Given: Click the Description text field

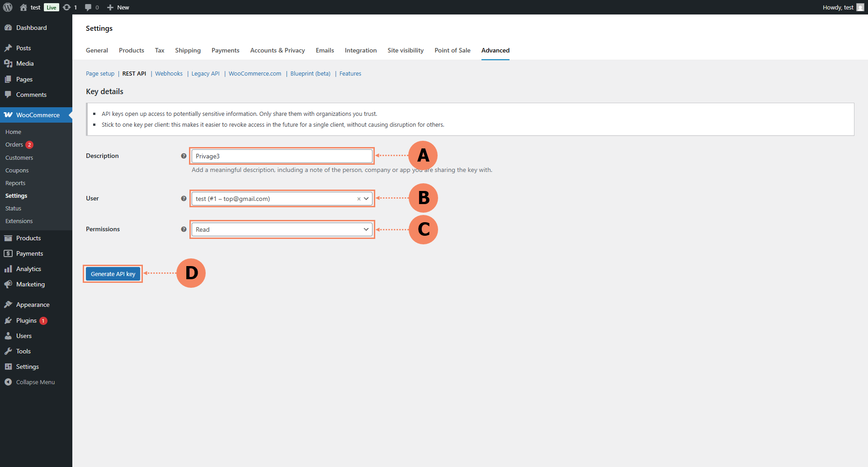Looking at the screenshot, I should tap(281, 156).
